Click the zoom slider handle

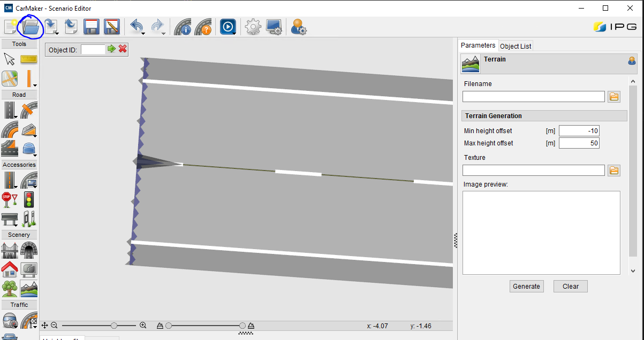point(114,325)
